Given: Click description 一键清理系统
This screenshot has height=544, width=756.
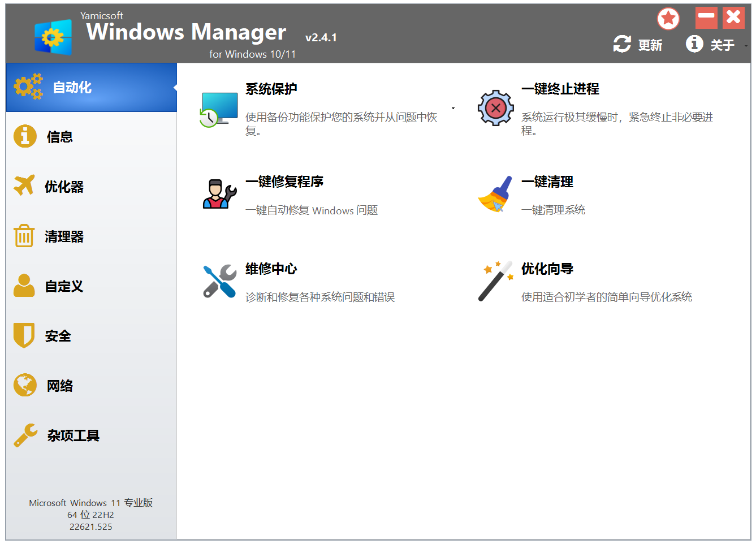Looking at the screenshot, I should pos(554,210).
